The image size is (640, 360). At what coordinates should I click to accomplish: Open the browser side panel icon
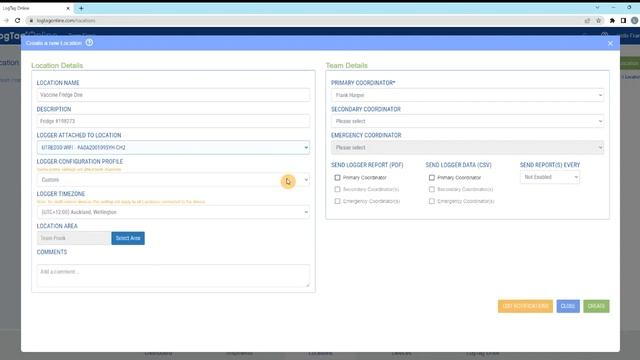point(623,20)
